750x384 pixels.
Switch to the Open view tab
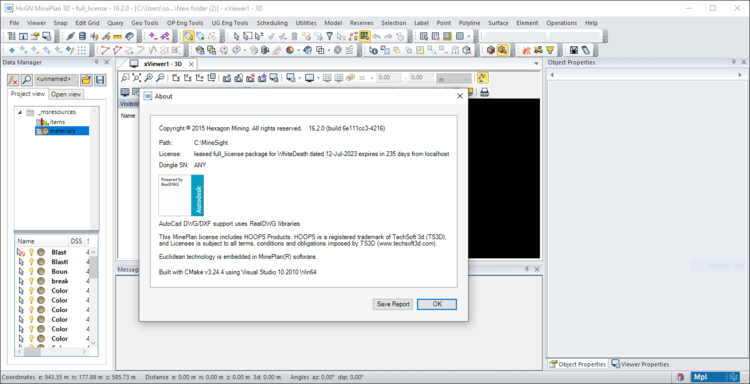[x=66, y=94]
